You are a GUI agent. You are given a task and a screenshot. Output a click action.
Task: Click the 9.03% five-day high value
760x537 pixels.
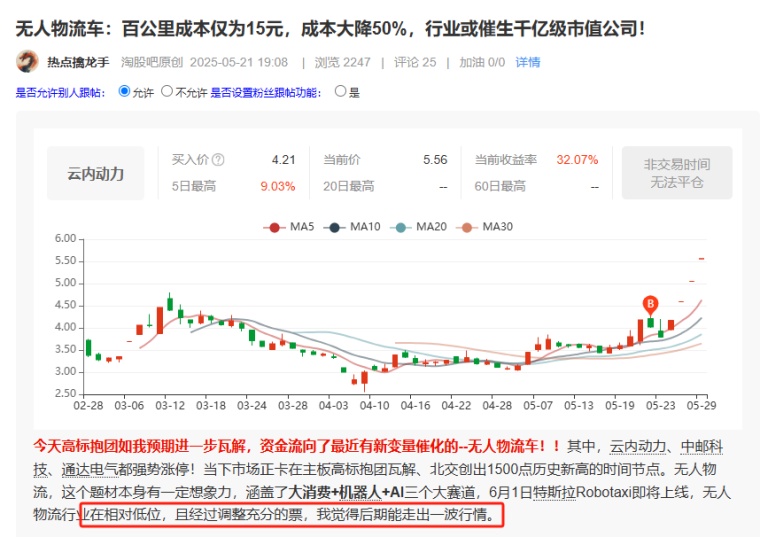(278, 186)
